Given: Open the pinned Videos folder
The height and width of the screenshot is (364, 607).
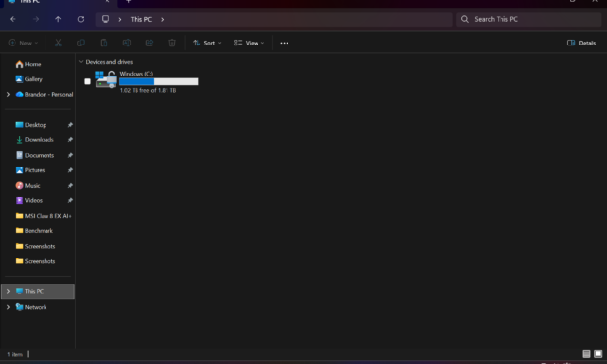Looking at the screenshot, I should tap(29, 200).
